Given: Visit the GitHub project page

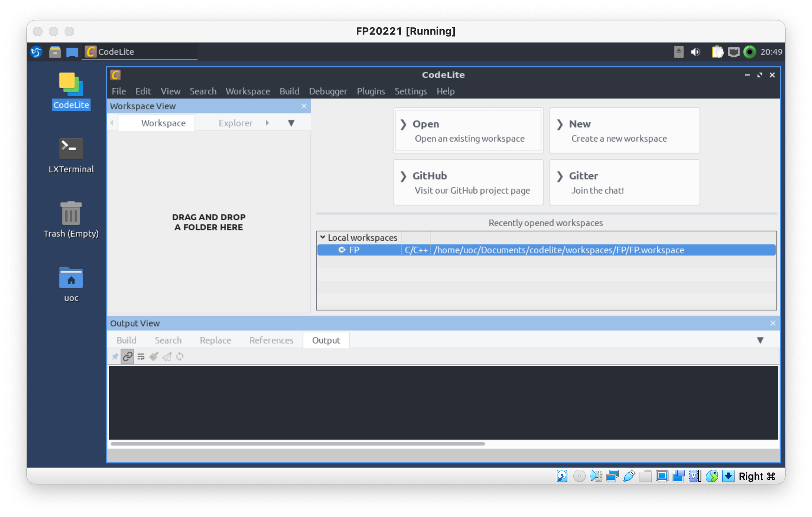Looking at the screenshot, I should coord(468,183).
